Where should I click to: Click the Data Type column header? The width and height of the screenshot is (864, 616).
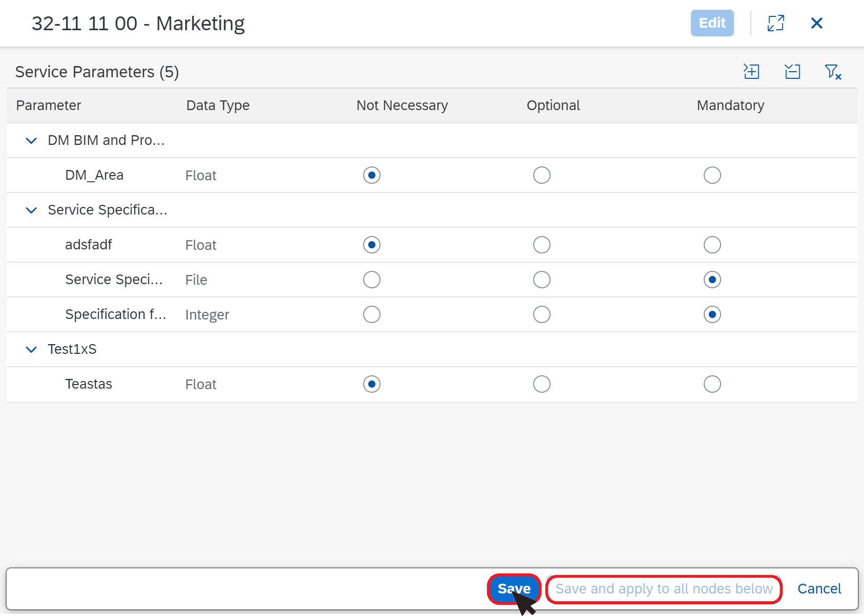[218, 105]
